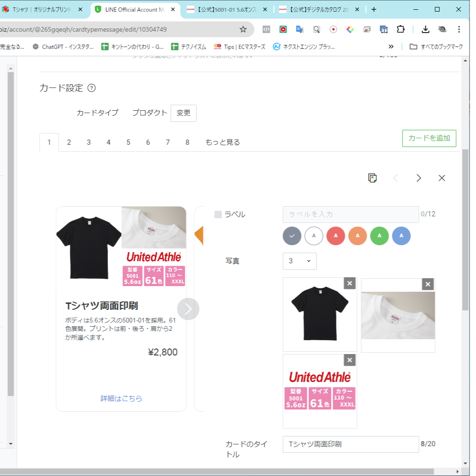Remove the white collar photo
This screenshot has width=476, height=476.
pos(428,284)
